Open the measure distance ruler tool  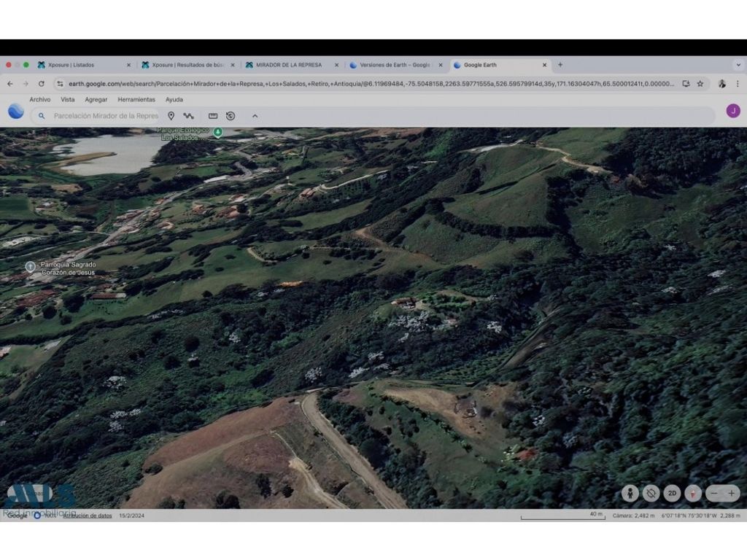point(213,116)
